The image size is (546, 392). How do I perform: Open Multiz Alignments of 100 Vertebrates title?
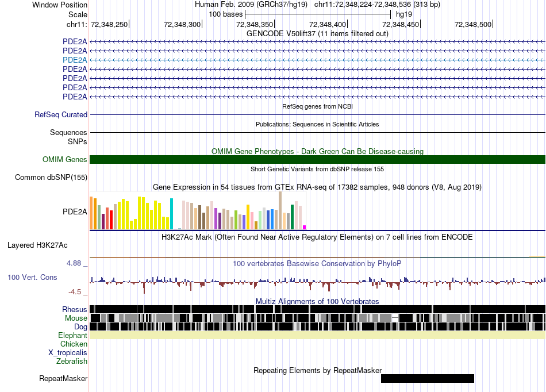coord(317,302)
